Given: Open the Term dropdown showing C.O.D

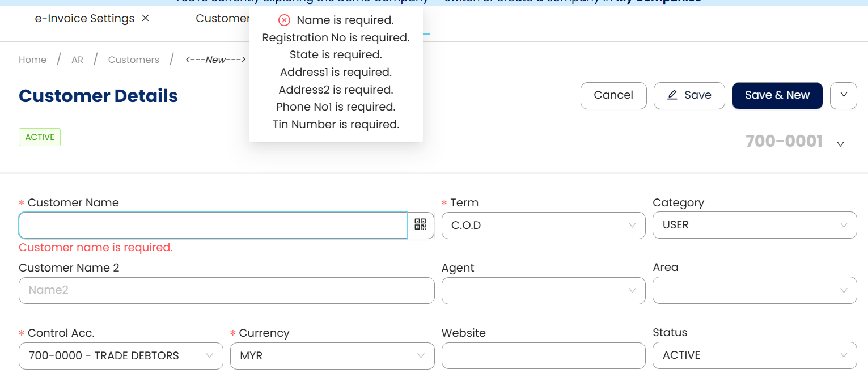Looking at the screenshot, I should point(543,226).
